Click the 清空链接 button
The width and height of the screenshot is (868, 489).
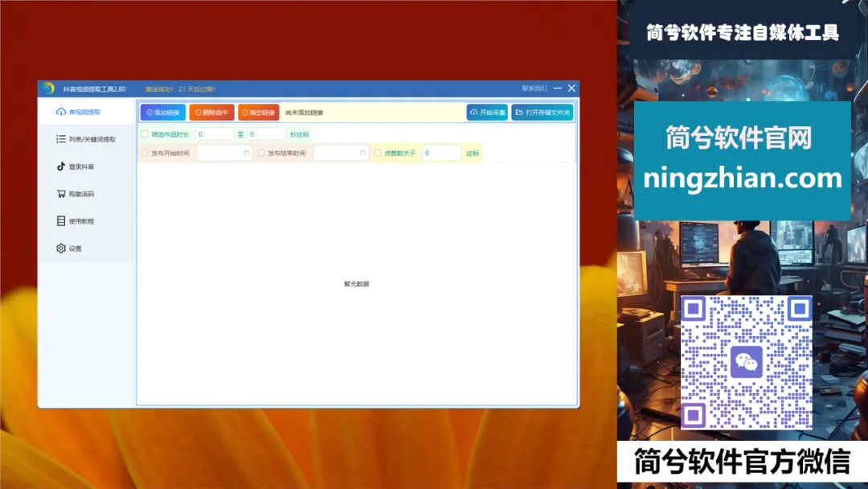pyautogui.click(x=259, y=113)
